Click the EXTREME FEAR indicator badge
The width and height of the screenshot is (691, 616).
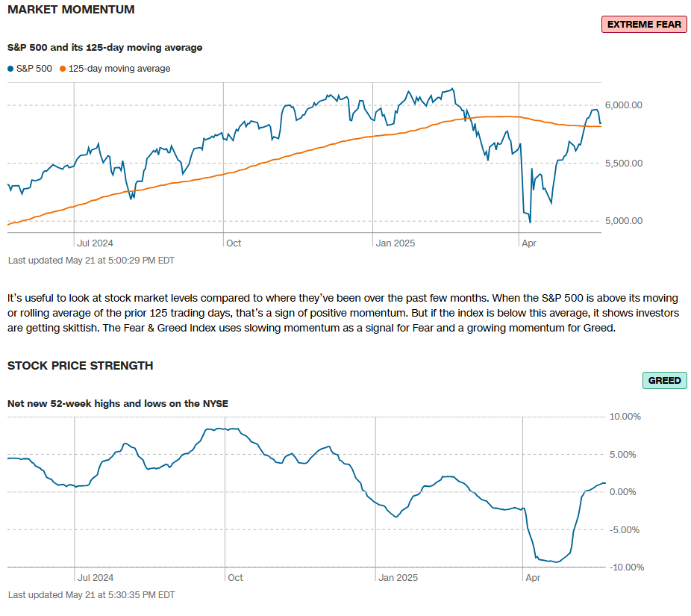[643, 24]
